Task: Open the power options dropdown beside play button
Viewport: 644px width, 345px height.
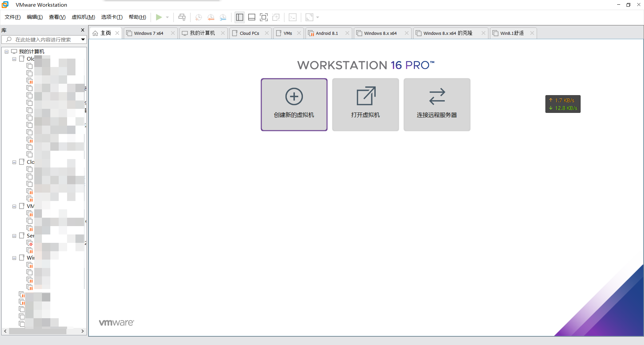Action: (167, 17)
